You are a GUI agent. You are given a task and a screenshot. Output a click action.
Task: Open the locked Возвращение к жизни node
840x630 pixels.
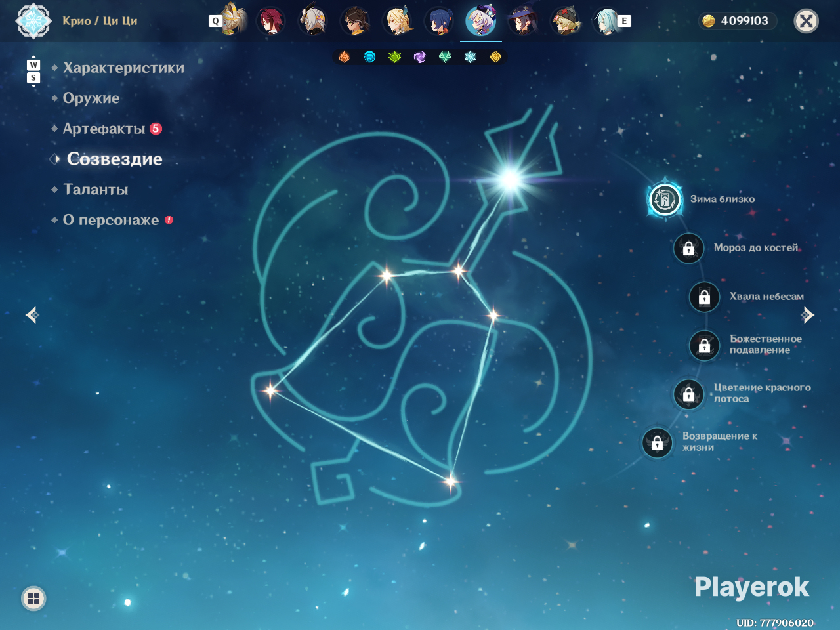pyautogui.click(x=657, y=442)
